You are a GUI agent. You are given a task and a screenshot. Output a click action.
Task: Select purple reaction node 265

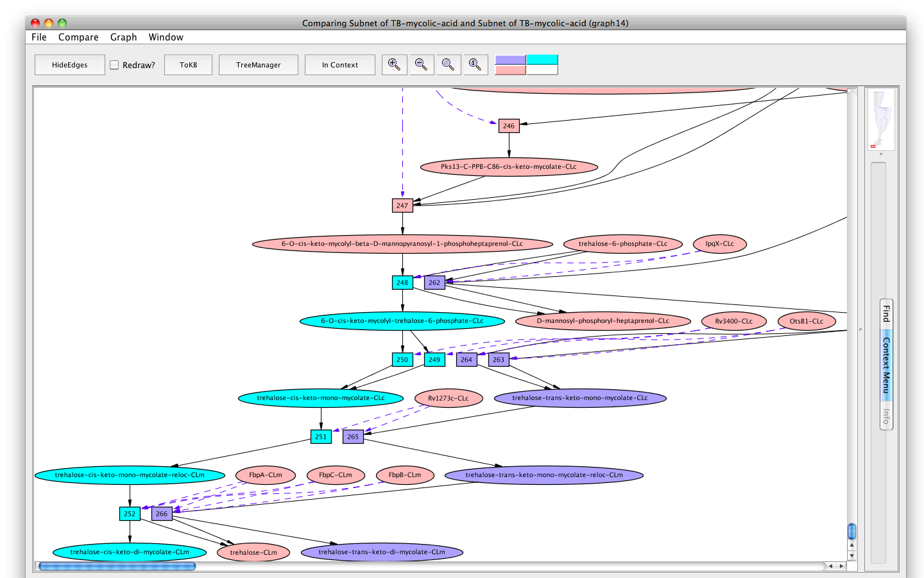pyautogui.click(x=353, y=437)
